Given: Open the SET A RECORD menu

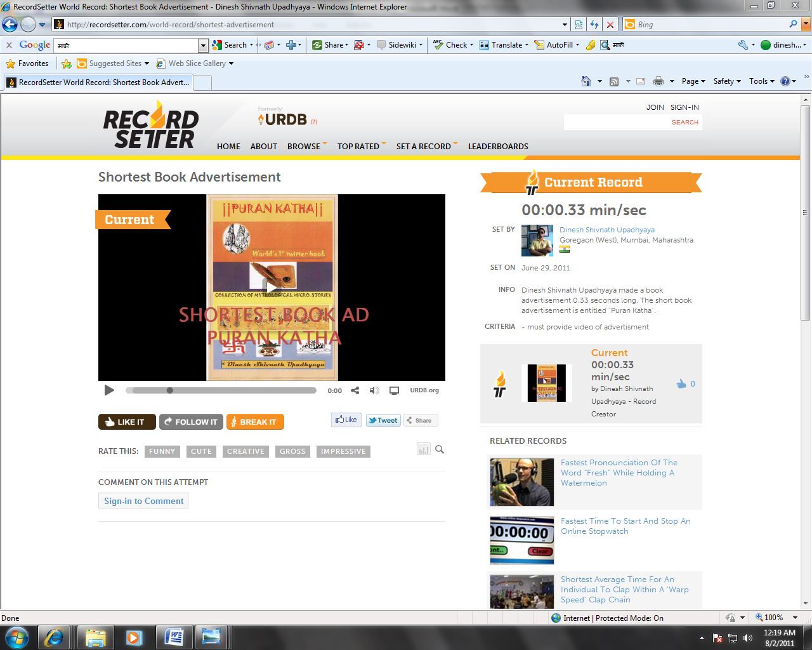Looking at the screenshot, I should pyautogui.click(x=426, y=146).
